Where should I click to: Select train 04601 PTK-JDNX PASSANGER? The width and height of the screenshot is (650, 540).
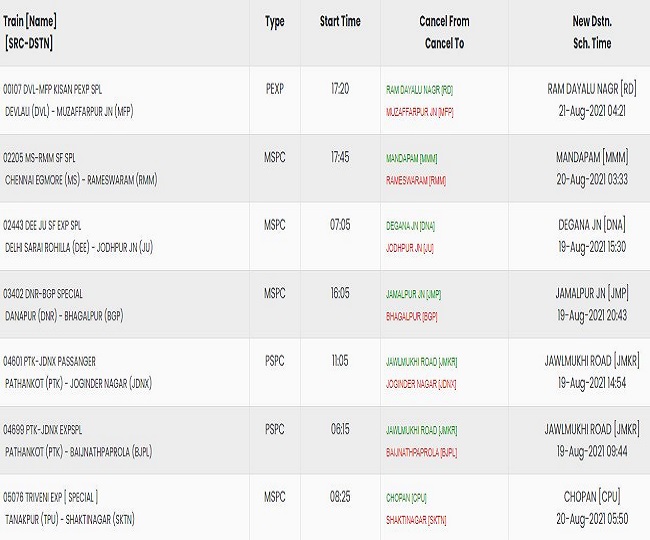click(x=49, y=362)
